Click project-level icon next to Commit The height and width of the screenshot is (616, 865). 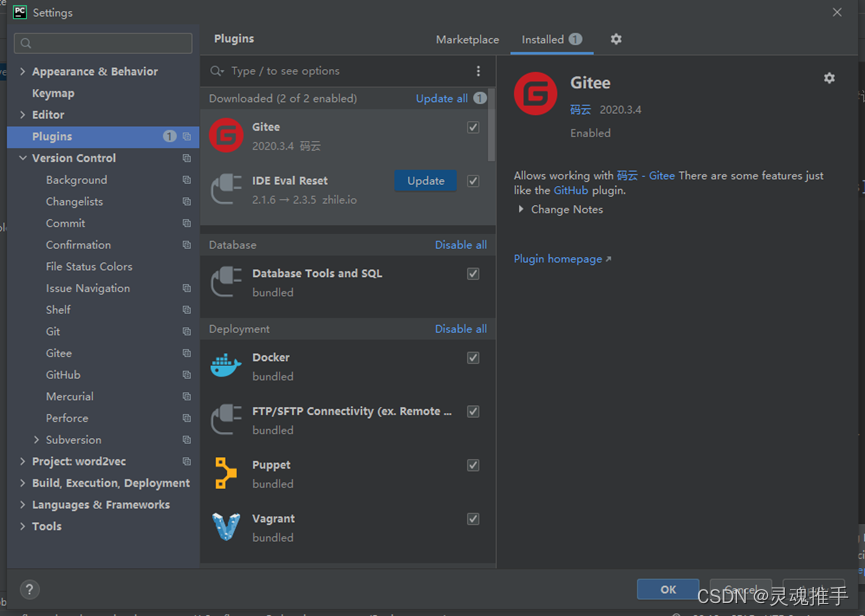(x=187, y=223)
